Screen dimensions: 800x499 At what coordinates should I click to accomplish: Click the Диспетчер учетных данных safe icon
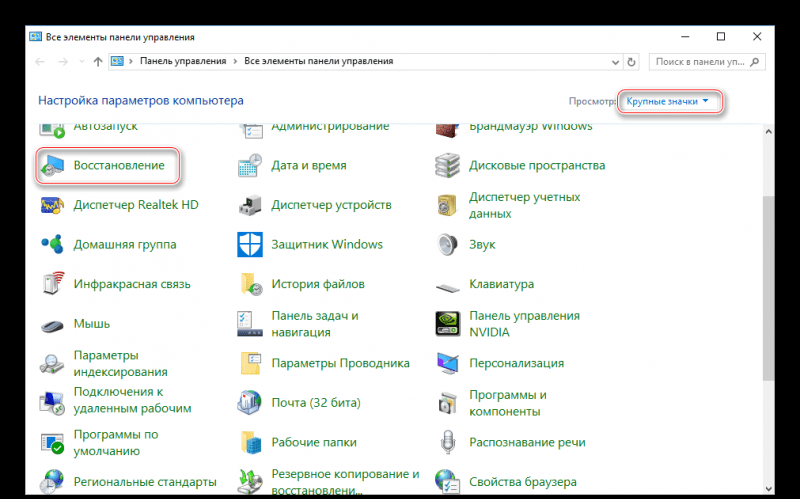447,205
